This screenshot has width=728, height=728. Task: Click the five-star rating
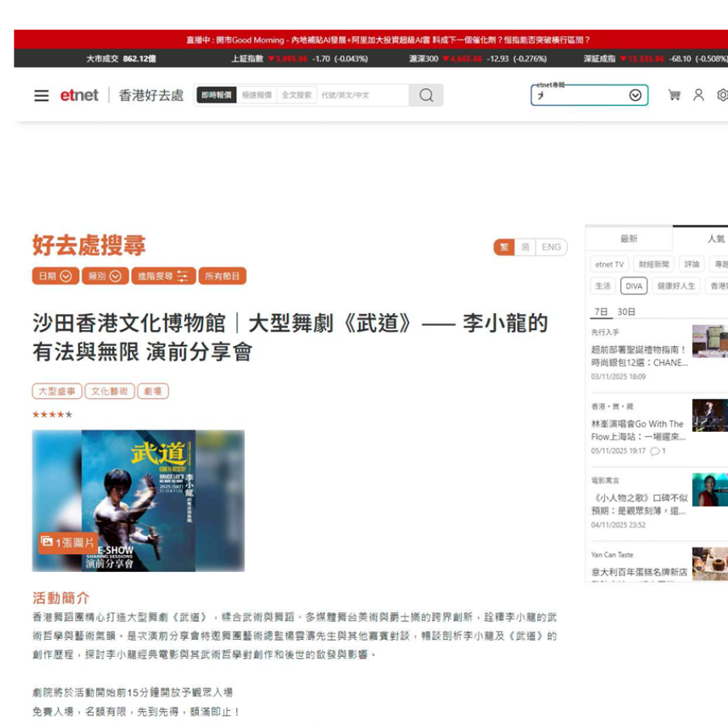pyautogui.click(x=52, y=414)
